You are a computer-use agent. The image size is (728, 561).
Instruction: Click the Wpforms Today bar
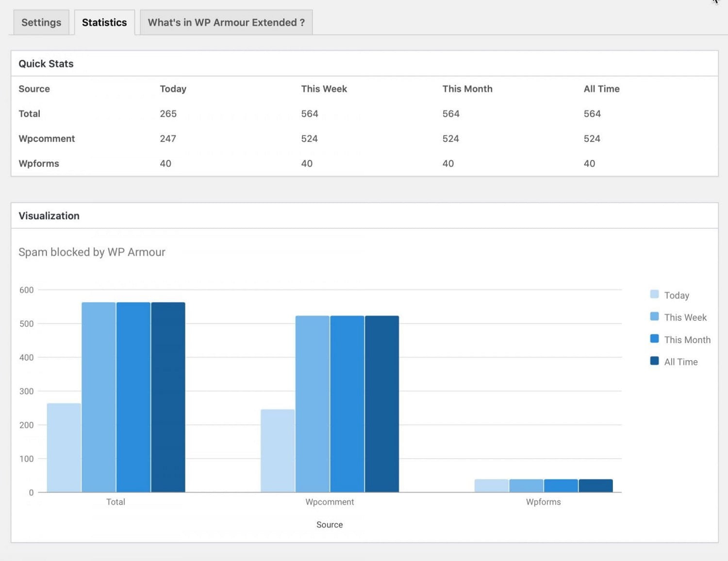click(x=492, y=486)
